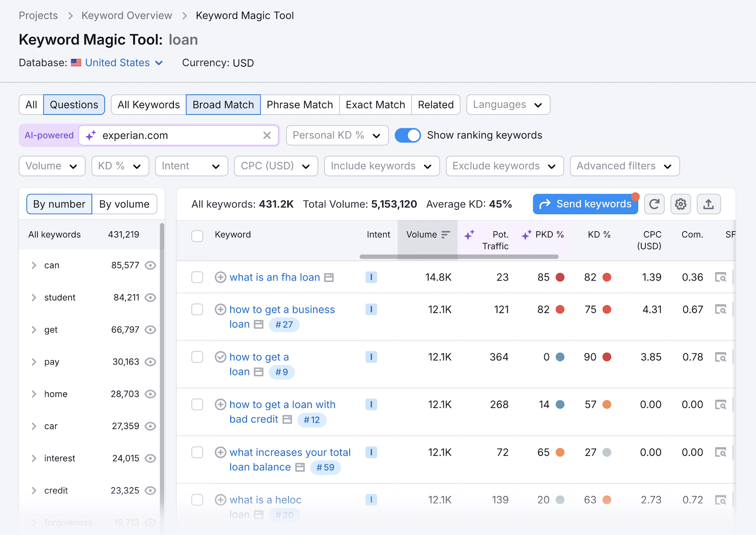
Task: Hide the 'can' keyword group via eye icon
Action: (150, 265)
